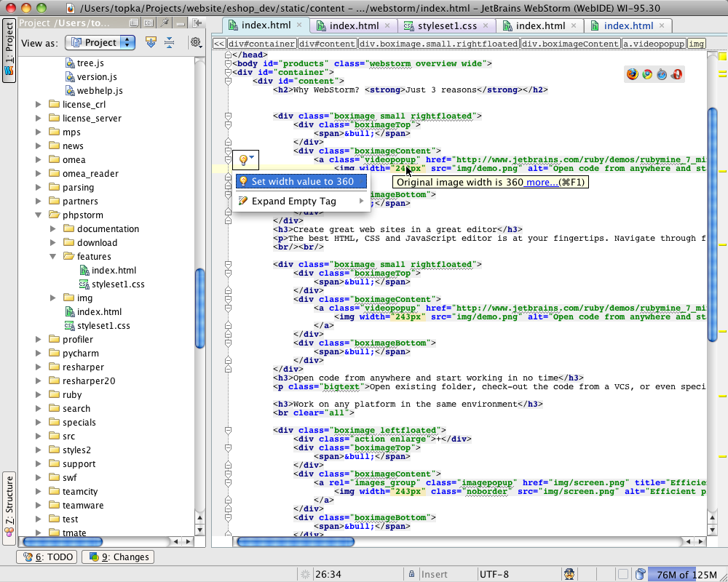This screenshot has height=582, width=728.
Task: Open the View as Project dropdown
Action: [100, 42]
